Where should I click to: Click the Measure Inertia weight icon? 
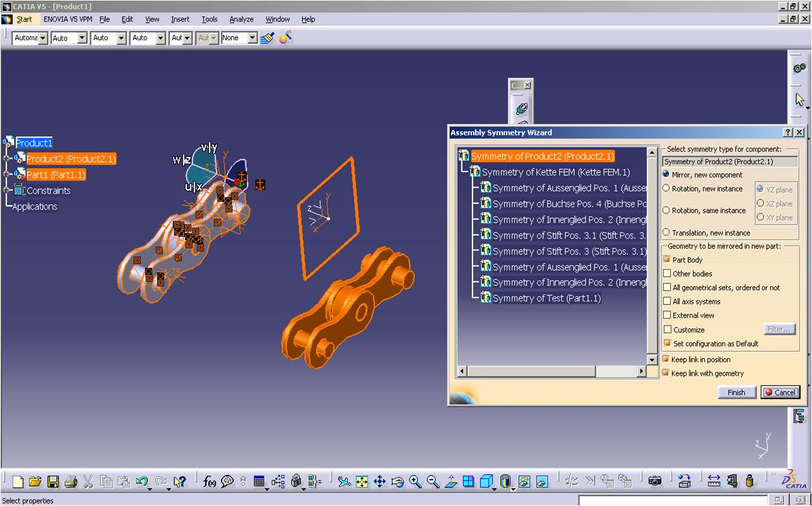(x=749, y=482)
